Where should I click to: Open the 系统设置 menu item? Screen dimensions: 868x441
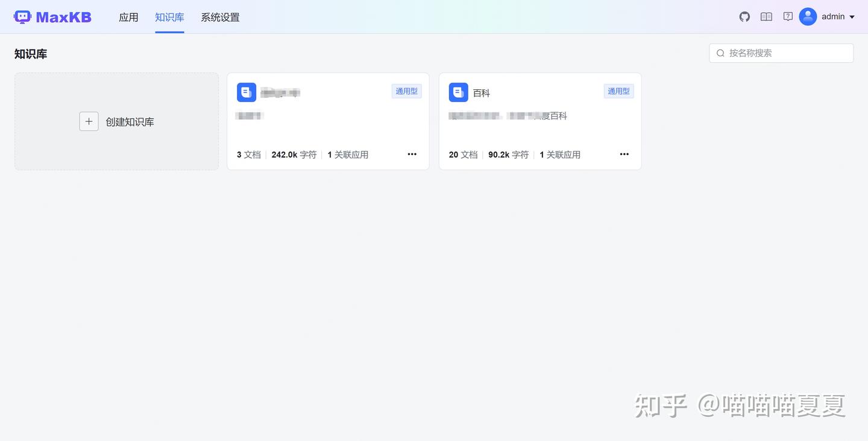click(220, 17)
